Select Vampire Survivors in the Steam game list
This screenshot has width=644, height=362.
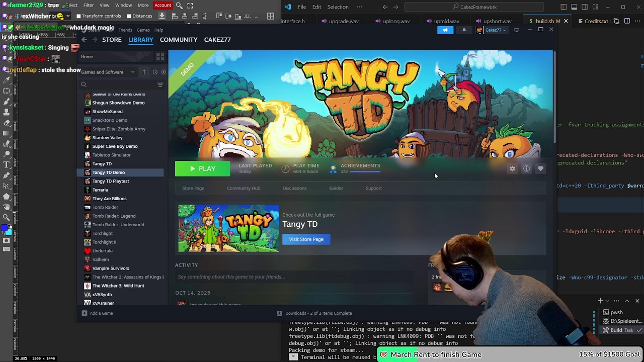click(x=111, y=268)
